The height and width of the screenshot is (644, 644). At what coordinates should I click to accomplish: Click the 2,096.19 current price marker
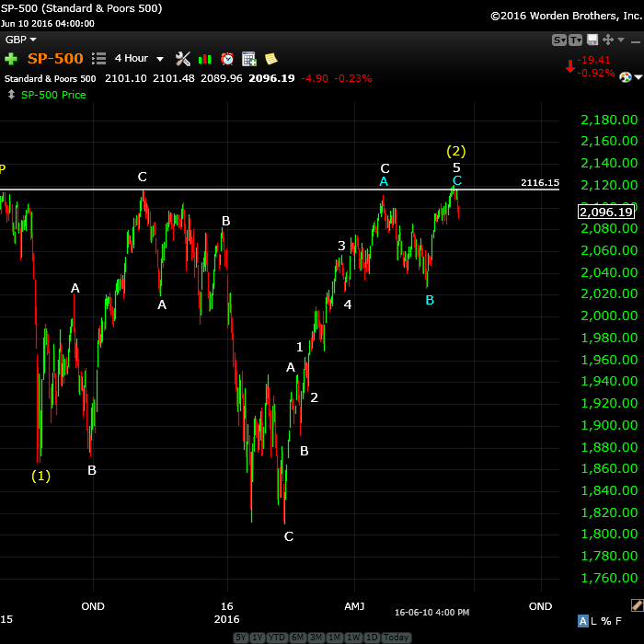[606, 212]
